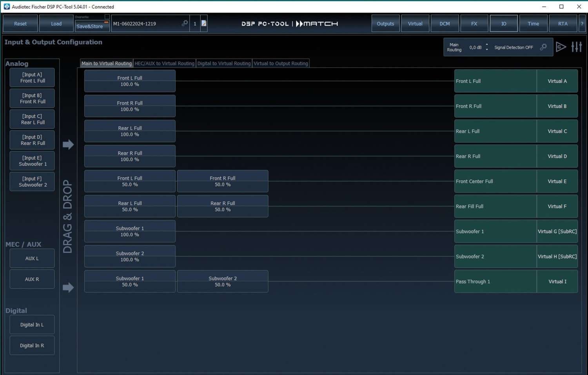
Task: Click the question mark help button
Action: [x=582, y=24]
